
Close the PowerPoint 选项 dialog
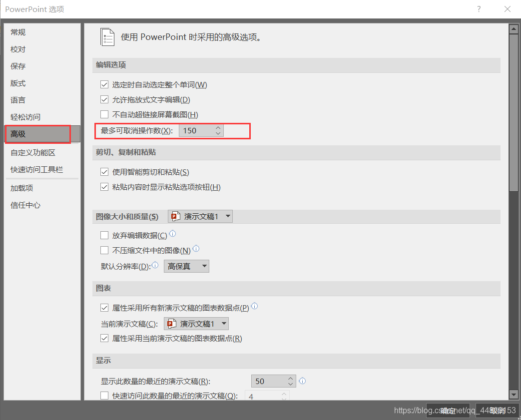(x=508, y=9)
